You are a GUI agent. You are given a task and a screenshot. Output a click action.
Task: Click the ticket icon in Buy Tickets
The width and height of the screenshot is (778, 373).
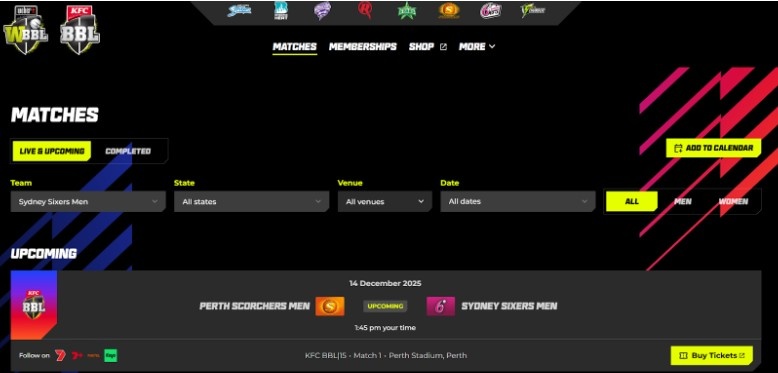pos(683,355)
